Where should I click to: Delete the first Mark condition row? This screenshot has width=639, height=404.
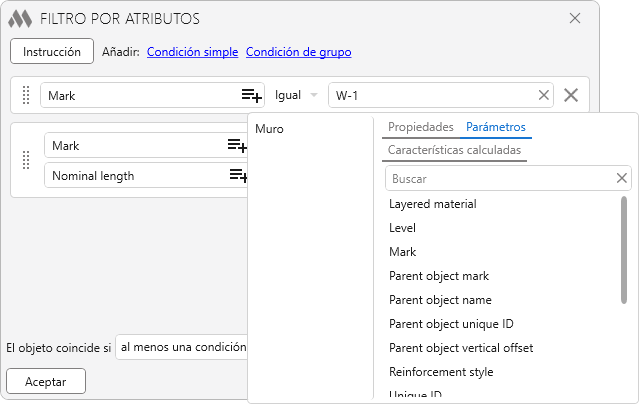571,95
